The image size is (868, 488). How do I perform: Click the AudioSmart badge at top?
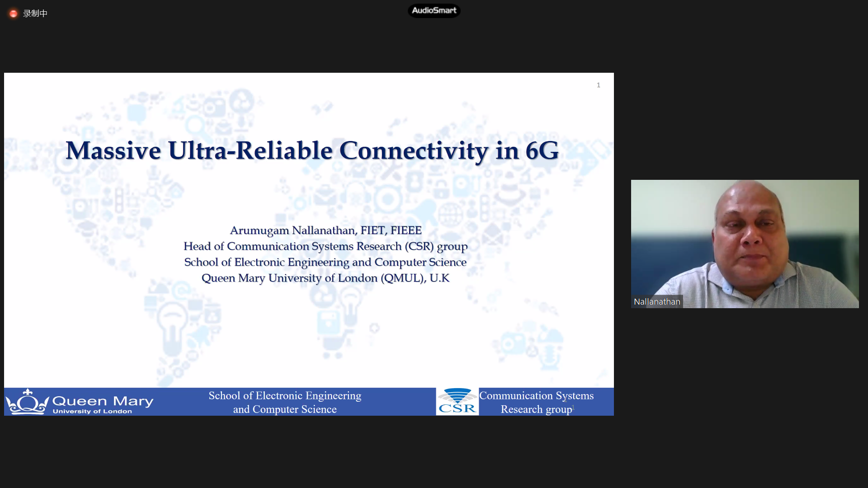(434, 10)
